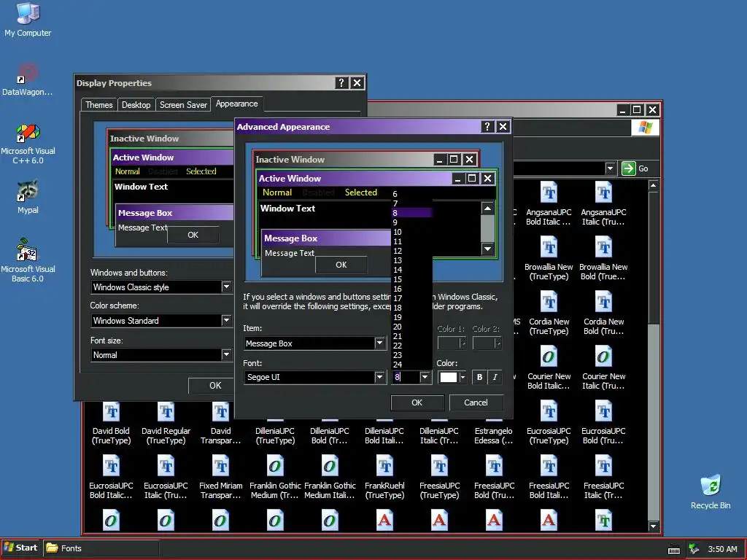Viewport: 747px width, 560px height.
Task: Click Fonts taskbar button
Action: (101, 548)
